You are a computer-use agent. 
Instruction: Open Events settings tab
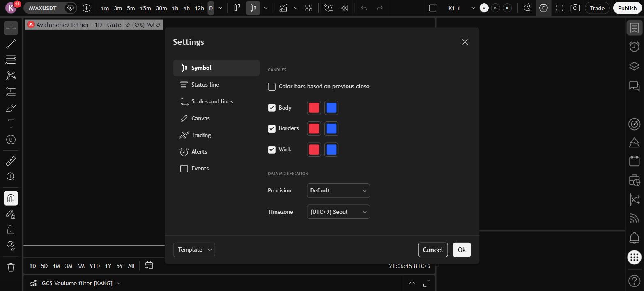click(216, 168)
